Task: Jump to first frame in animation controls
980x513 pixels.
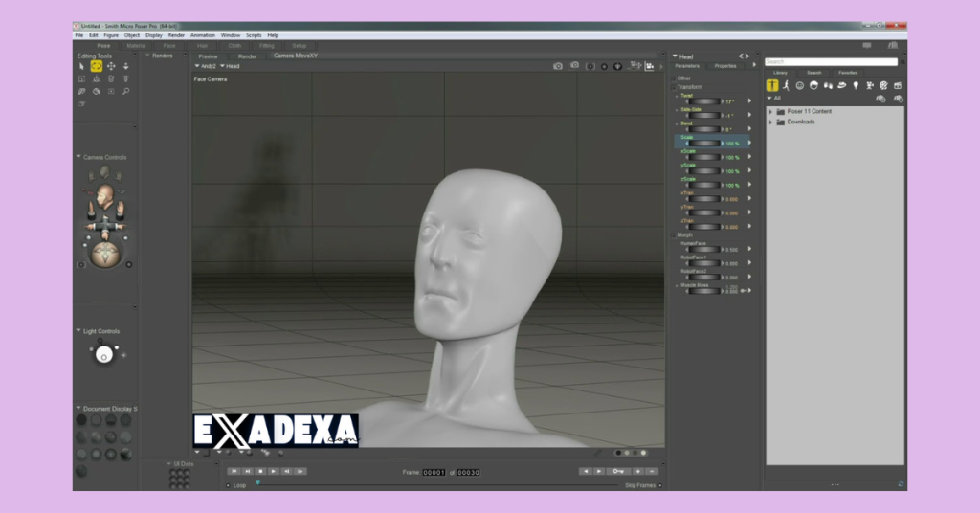Action: [x=234, y=472]
